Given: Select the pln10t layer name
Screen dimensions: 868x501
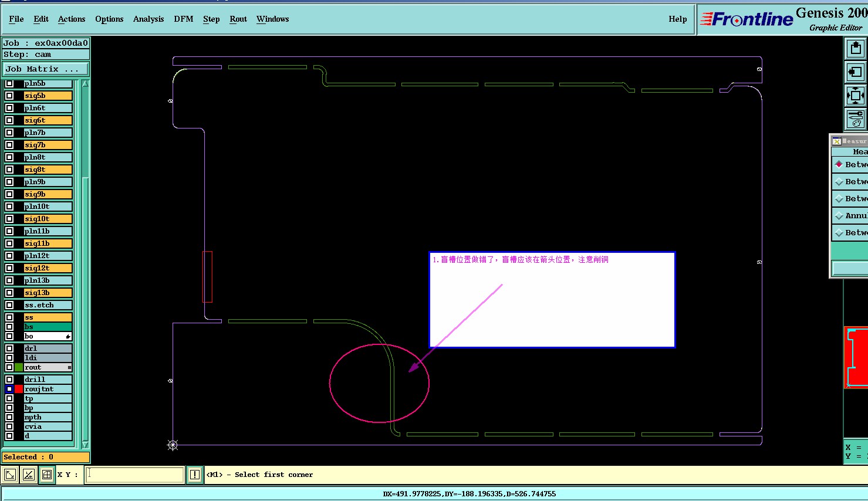Looking at the screenshot, I should point(48,207).
